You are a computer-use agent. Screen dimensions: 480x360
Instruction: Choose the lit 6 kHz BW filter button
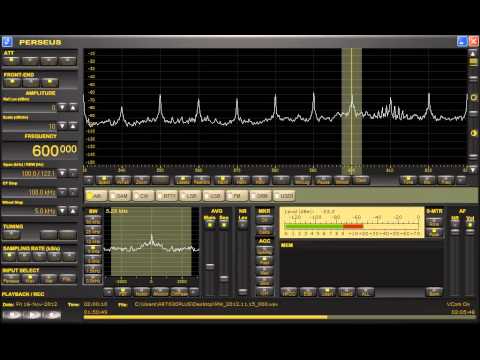coord(93,250)
